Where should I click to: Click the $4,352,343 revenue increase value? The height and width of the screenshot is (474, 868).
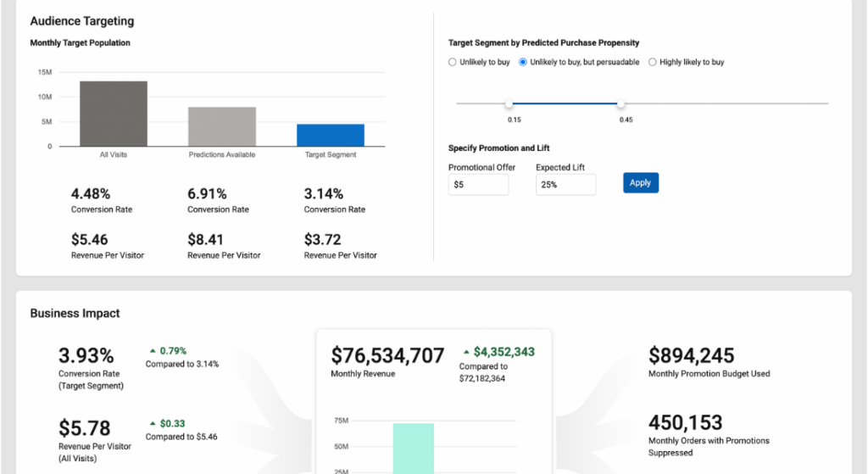[x=504, y=352]
